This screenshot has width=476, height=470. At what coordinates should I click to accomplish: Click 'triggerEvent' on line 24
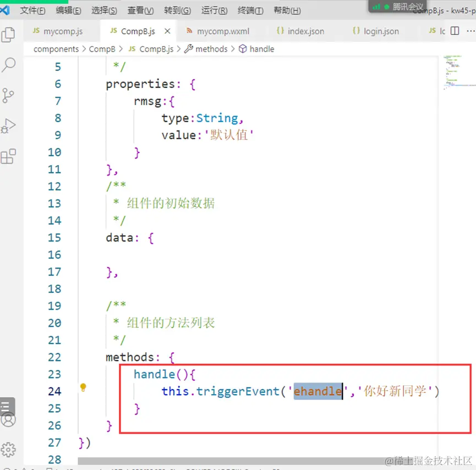tap(238, 391)
